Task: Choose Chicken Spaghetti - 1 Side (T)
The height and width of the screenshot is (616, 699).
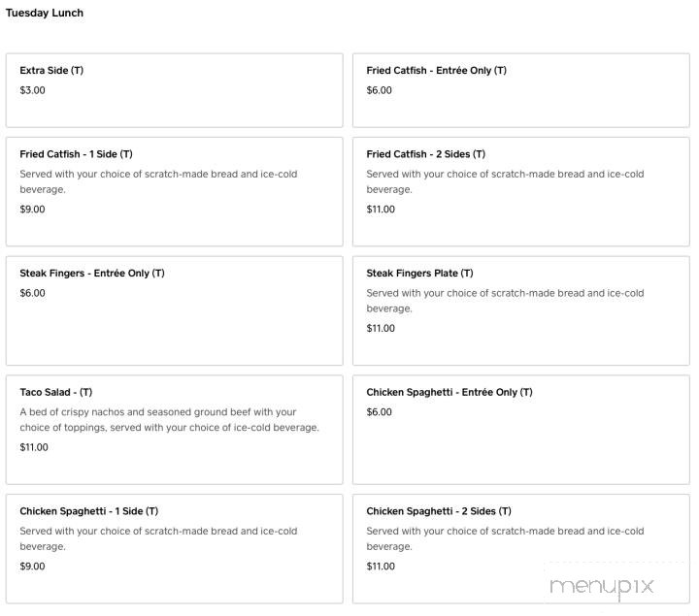Action: click(x=88, y=511)
